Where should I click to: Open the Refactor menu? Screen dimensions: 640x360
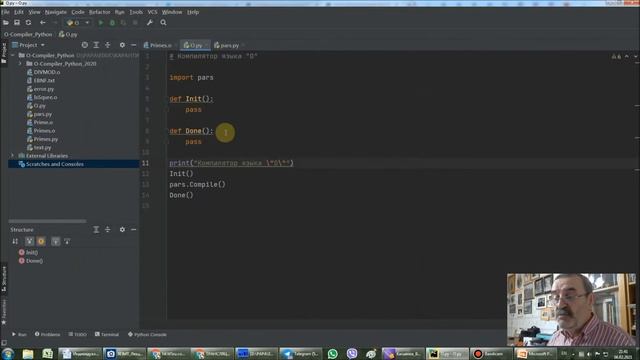pos(100,12)
